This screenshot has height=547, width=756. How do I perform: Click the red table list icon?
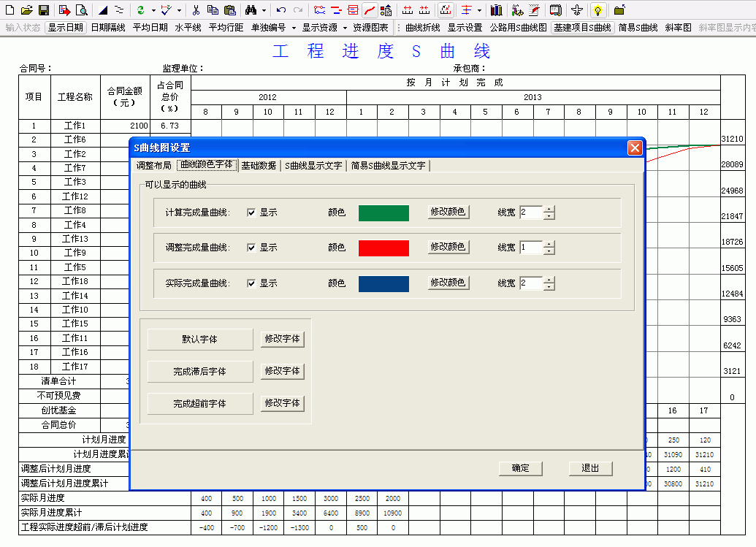(353, 9)
